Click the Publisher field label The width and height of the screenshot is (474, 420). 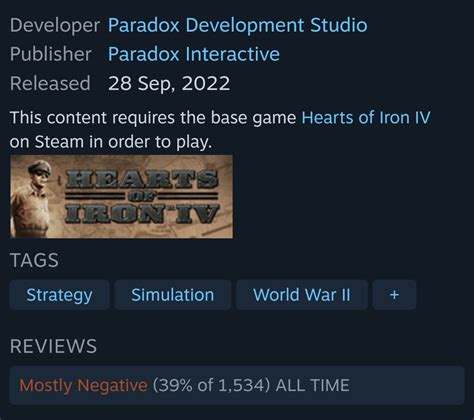point(51,54)
